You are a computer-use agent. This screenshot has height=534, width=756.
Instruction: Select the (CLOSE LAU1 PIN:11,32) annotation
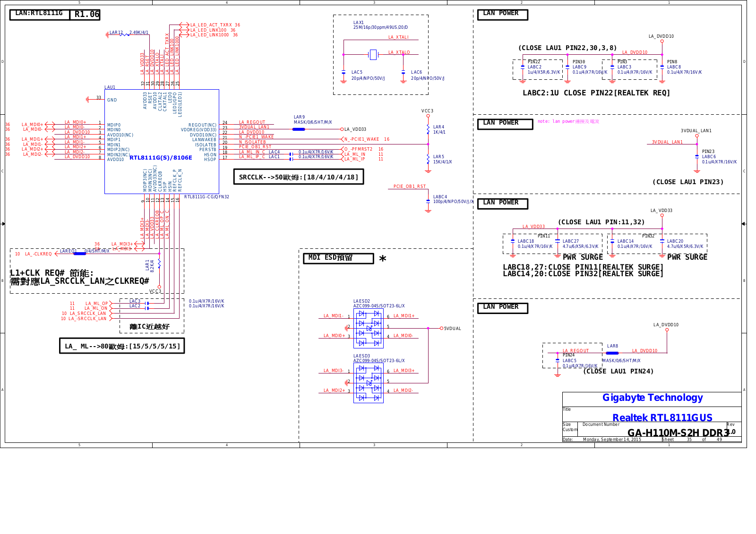[601, 222]
